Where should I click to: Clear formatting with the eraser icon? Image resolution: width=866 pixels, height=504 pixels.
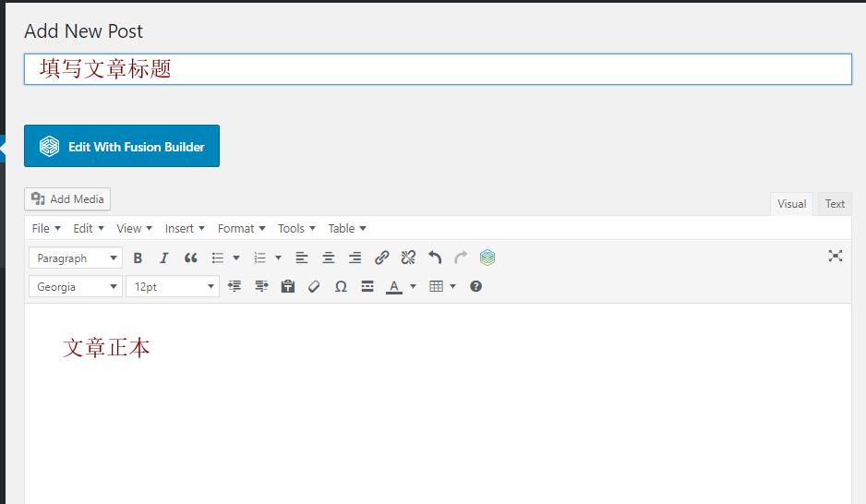[314, 286]
